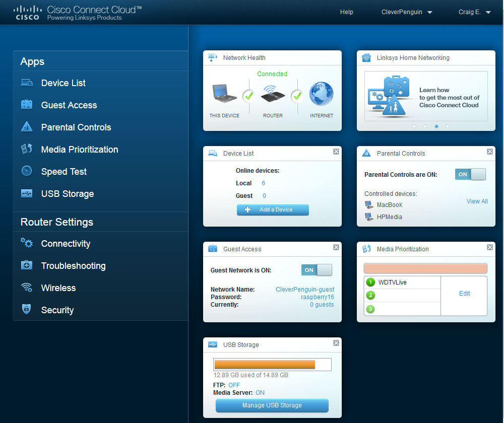504x423 pixels.
Task: Open Device List text in Apps menu
Action: [x=64, y=83]
